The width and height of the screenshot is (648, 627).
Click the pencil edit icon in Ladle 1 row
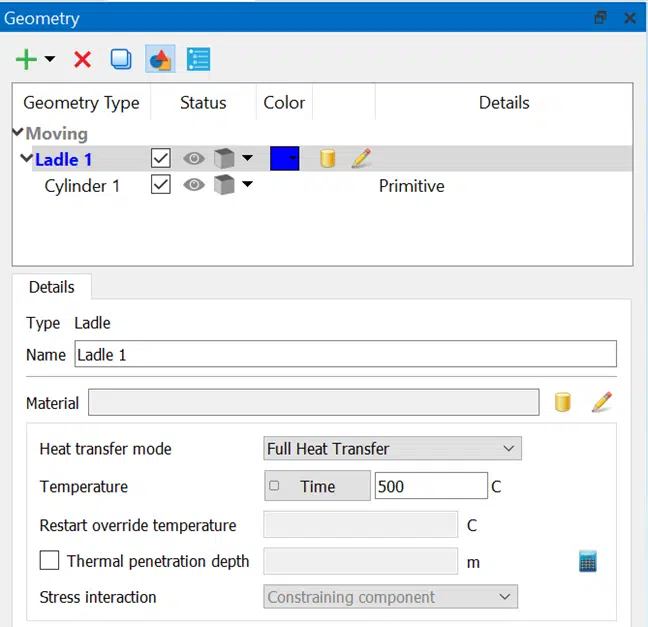(361, 159)
